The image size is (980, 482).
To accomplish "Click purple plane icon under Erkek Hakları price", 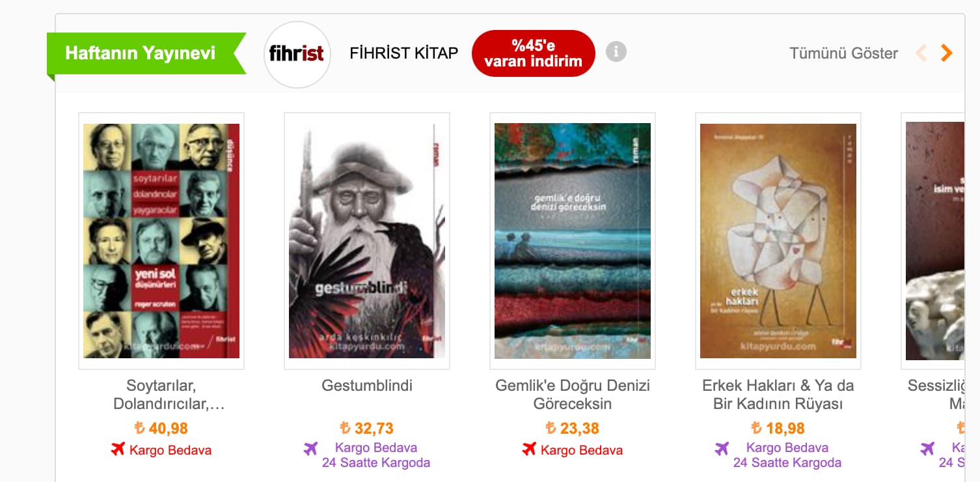I will [722, 448].
